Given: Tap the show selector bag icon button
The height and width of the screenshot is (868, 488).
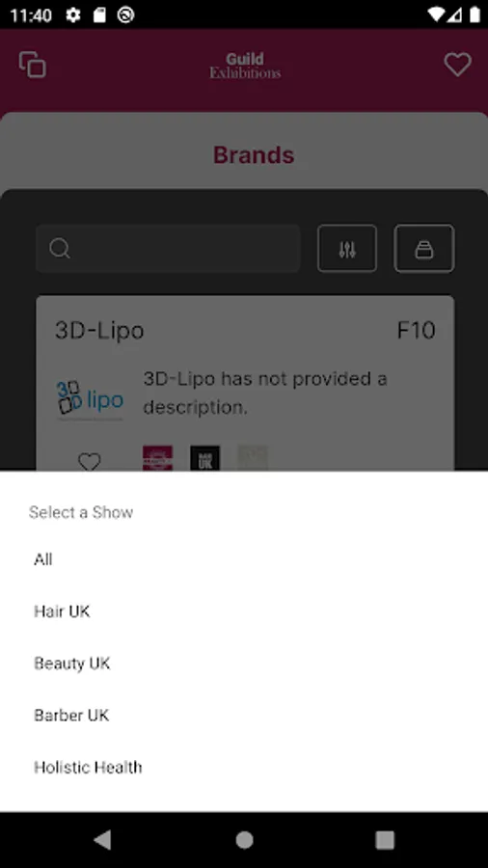Looking at the screenshot, I should click(423, 249).
